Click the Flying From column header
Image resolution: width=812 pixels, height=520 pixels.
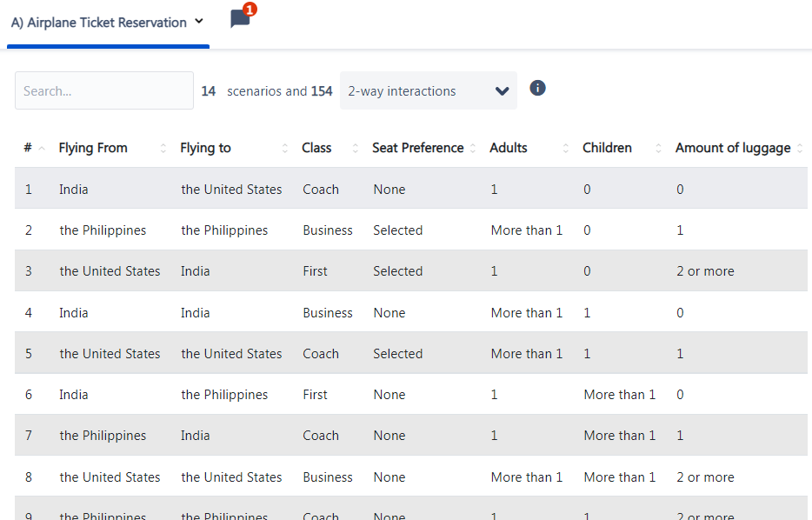(93, 148)
